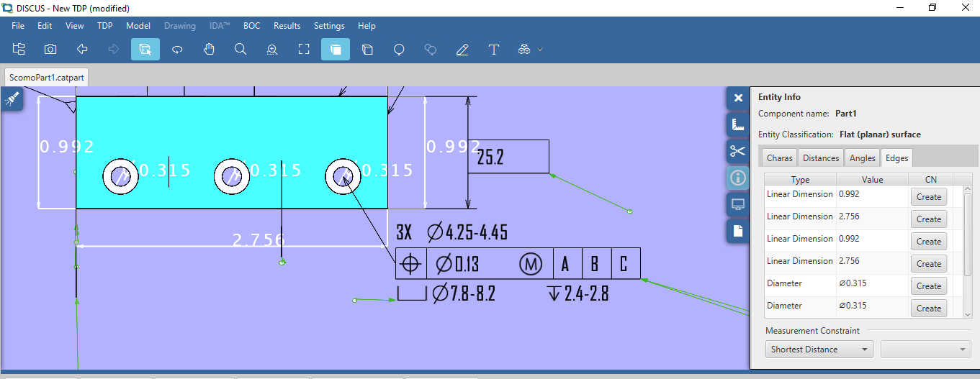Expand the stacked cubes toolbar dropdown arrow
Viewport: 980px width, 379px height.
pyautogui.click(x=540, y=50)
